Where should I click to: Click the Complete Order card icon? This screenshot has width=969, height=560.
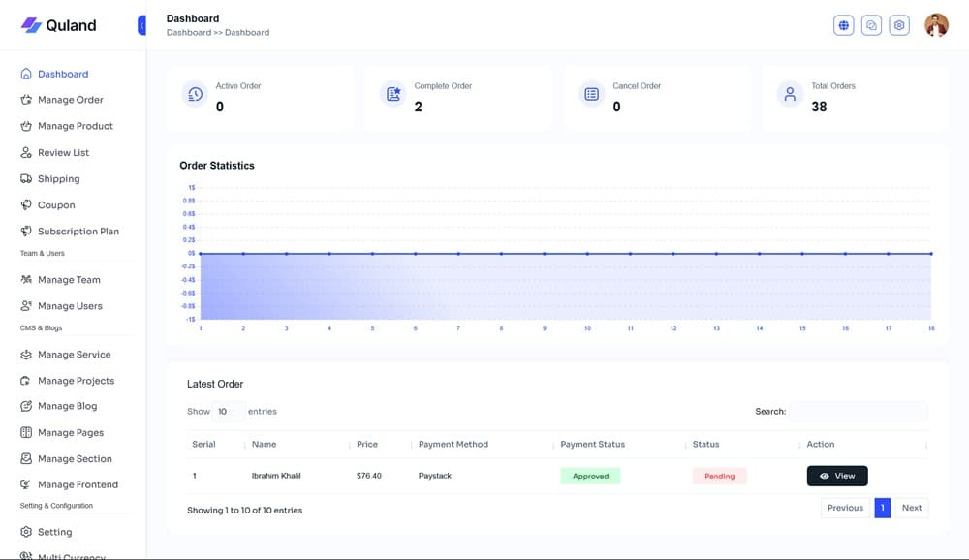click(x=393, y=94)
